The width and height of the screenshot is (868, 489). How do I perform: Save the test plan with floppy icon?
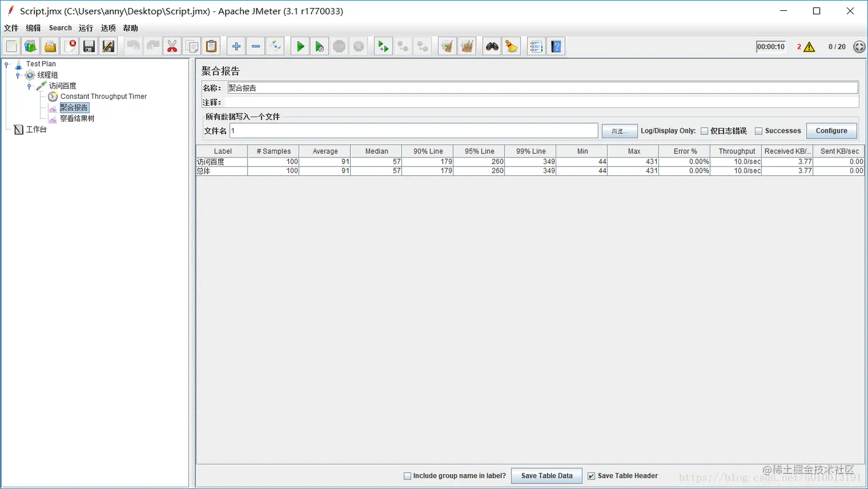[x=89, y=47]
